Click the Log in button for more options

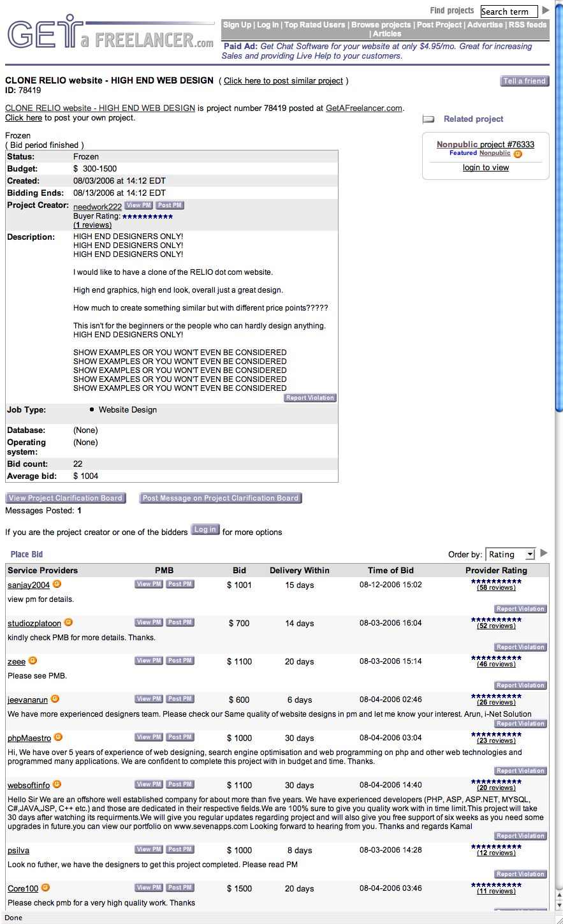pos(205,530)
